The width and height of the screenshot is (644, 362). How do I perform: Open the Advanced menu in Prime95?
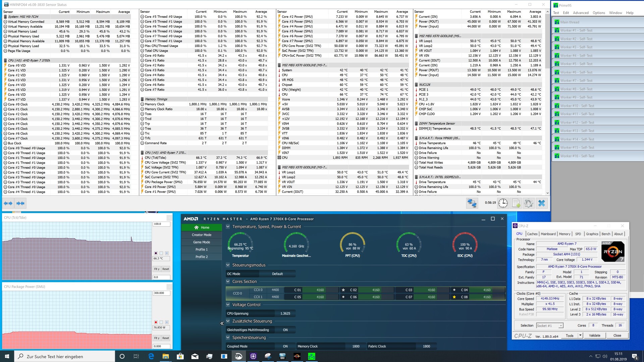point(581,13)
